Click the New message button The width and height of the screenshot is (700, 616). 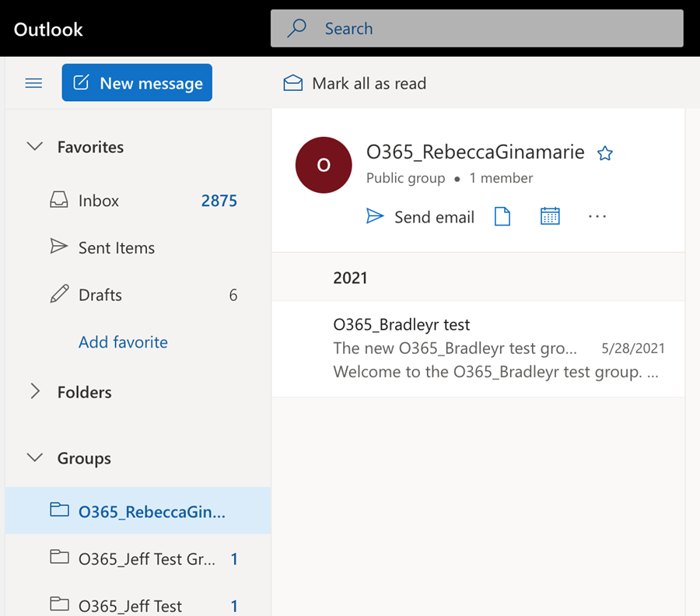point(137,82)
